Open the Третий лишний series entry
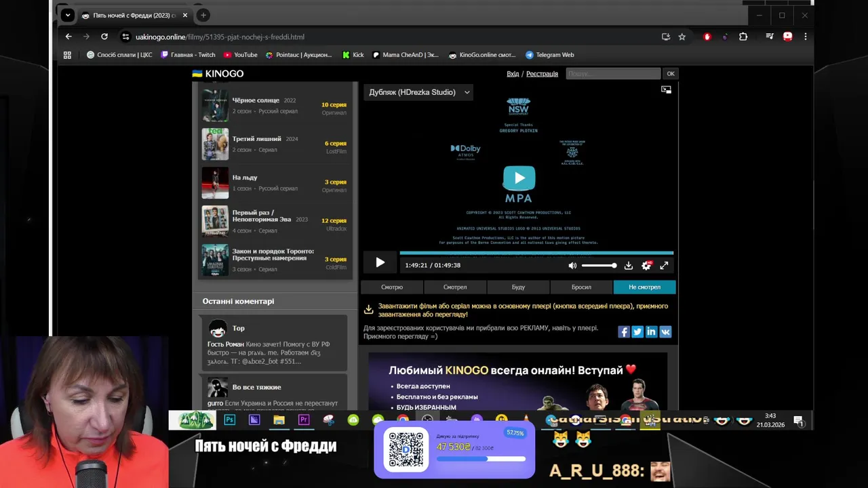The height and width of the screenshot is (488, 868). (x=275, y=144)
